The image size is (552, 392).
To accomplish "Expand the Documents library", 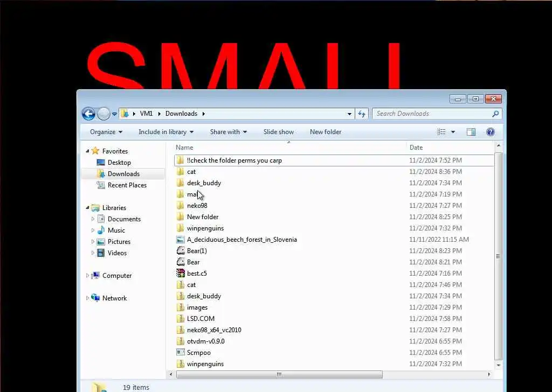I will tap(93, 219).
